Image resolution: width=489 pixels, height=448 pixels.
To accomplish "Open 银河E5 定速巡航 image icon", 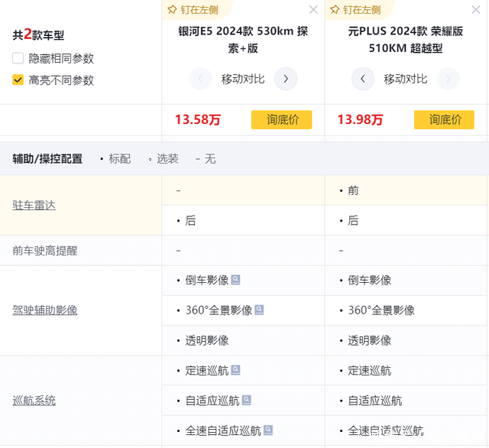I will 236,370.
